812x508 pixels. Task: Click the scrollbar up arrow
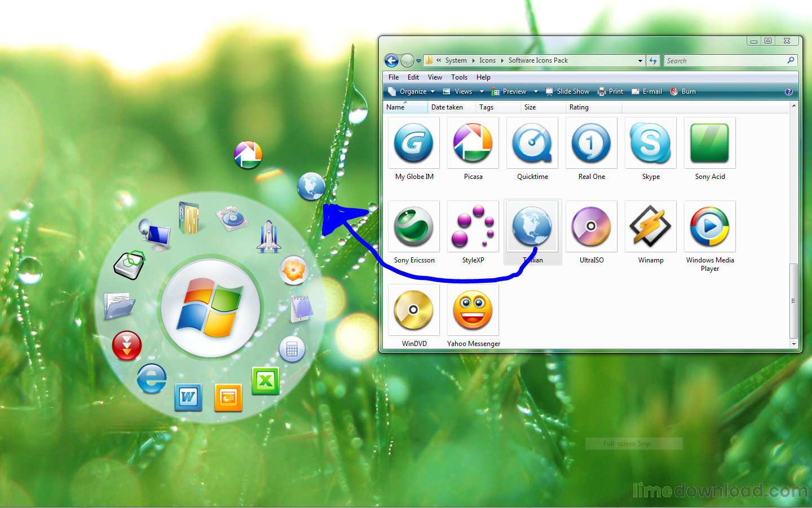click(794, 106)
